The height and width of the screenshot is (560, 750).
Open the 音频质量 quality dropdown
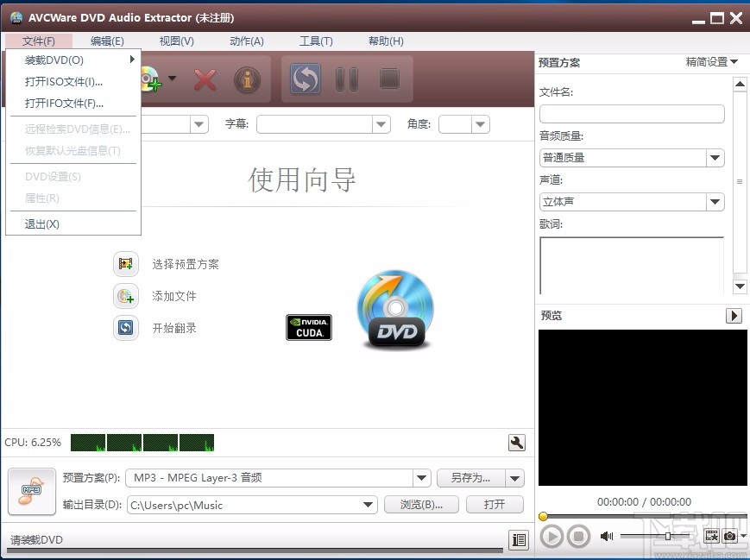[x=715, y=157]
